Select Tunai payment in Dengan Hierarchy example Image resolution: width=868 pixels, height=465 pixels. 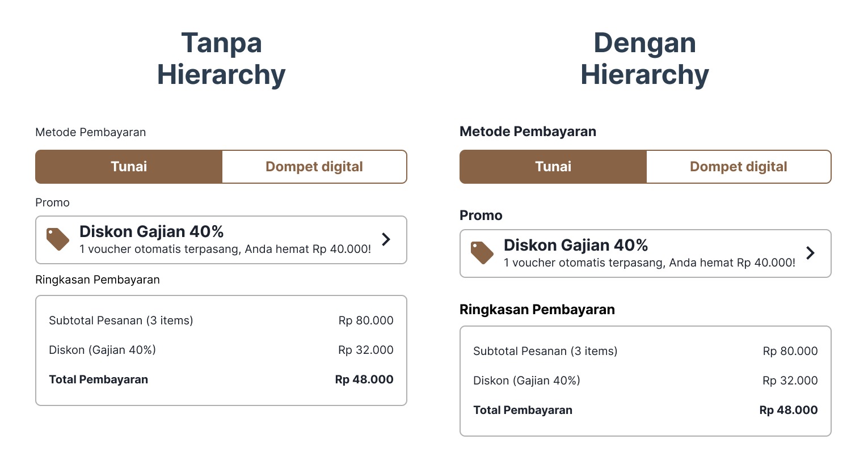(553, 167)
